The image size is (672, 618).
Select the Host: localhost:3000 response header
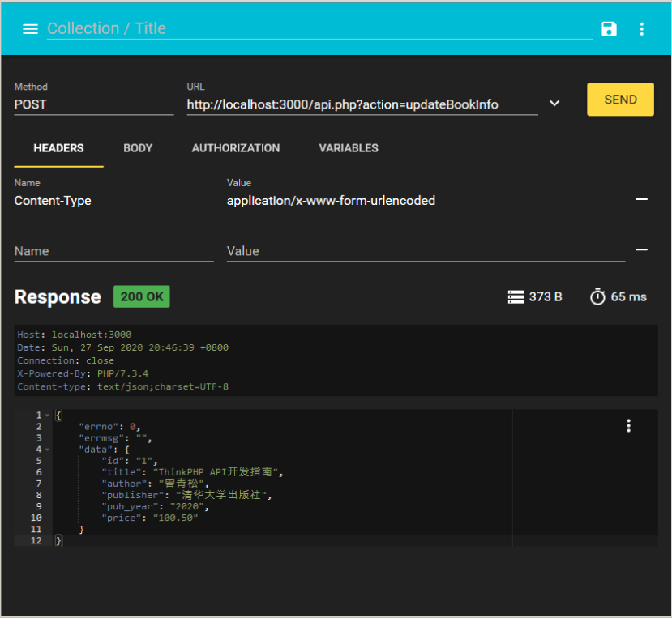coord(74,335)
